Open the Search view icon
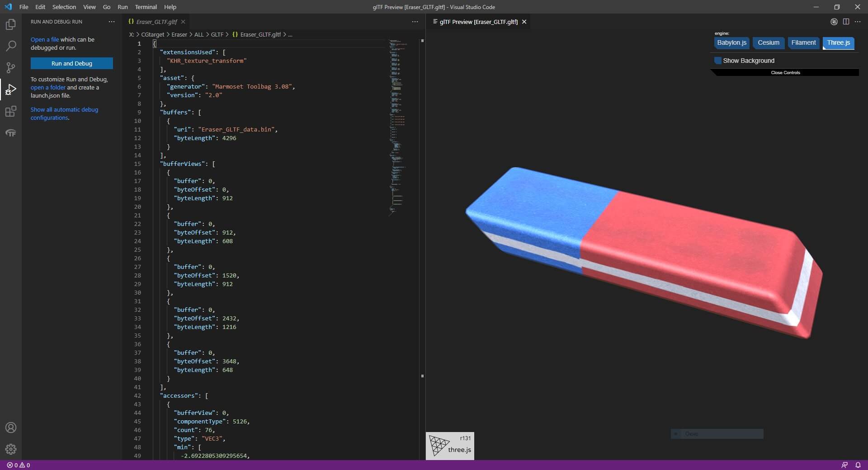 click(11, 46)
